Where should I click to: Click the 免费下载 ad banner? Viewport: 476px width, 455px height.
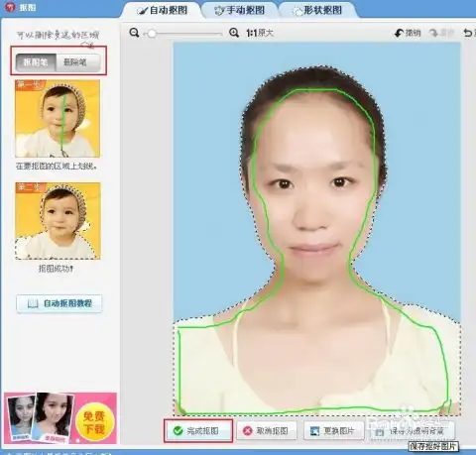(60, 418)
